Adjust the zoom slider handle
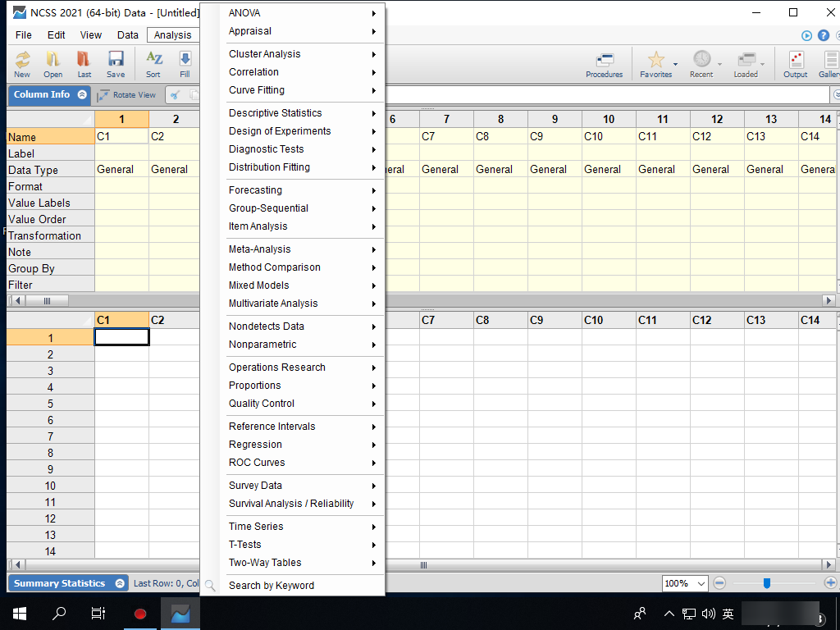Image resolution: width=840 pixels, height=630 pixels. pyautogui.click(x=767, y=583)
